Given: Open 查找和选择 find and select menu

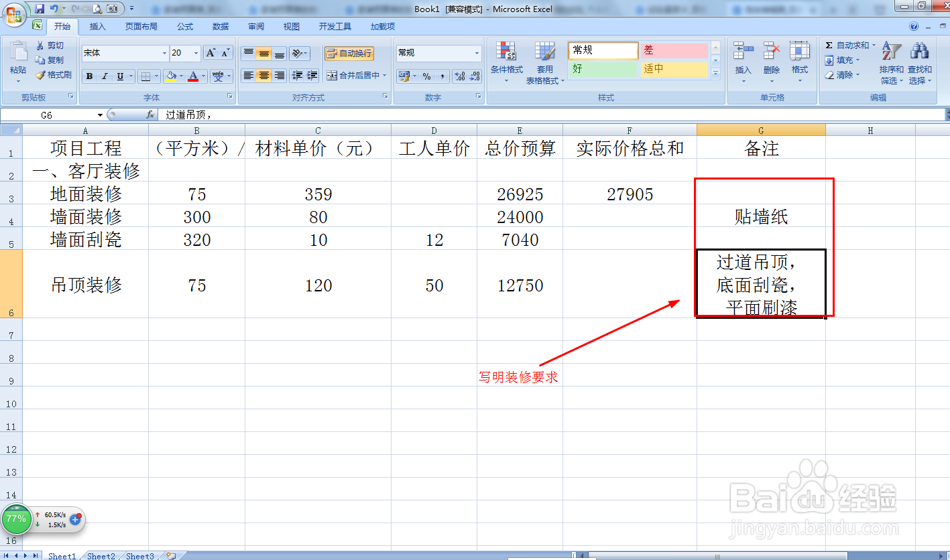Looking at the screenshot, I should click(x=919, y=62).
